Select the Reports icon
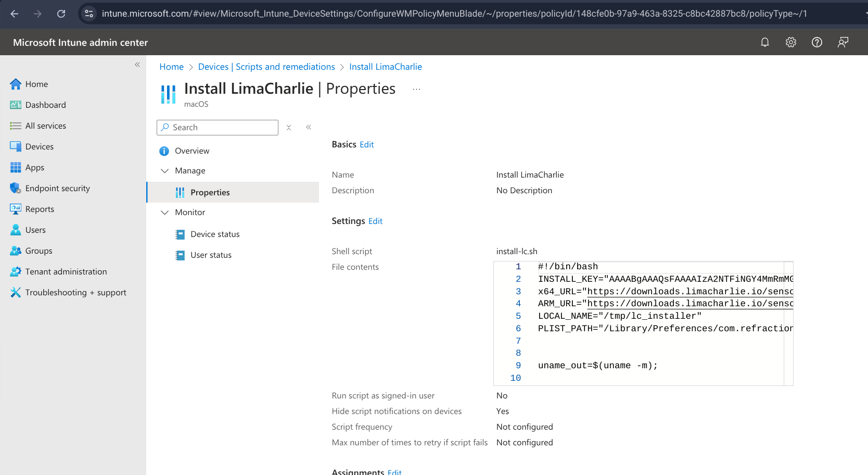The image size is (868, 475). click(x=15, y=209)
